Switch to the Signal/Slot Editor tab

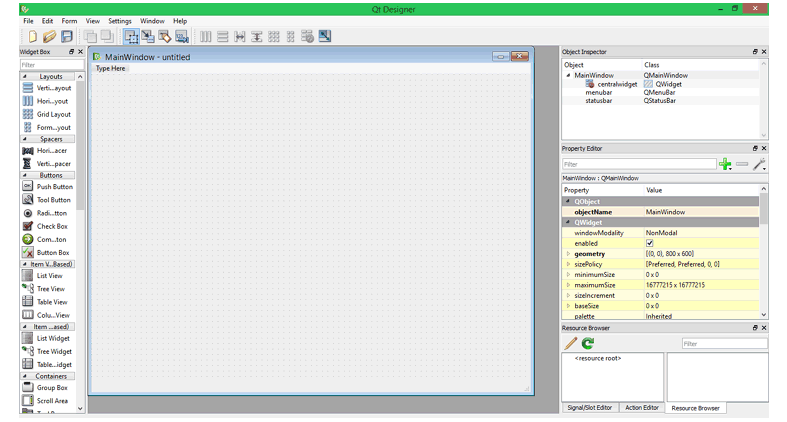tap(590, 407)
